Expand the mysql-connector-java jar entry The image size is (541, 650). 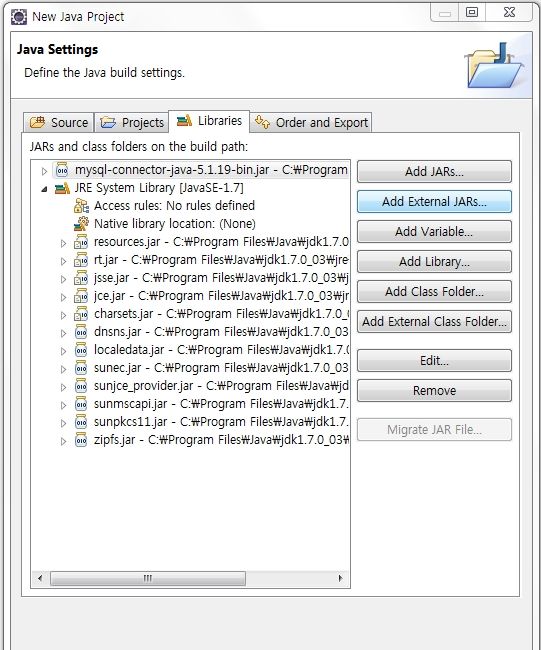[44, 171]
